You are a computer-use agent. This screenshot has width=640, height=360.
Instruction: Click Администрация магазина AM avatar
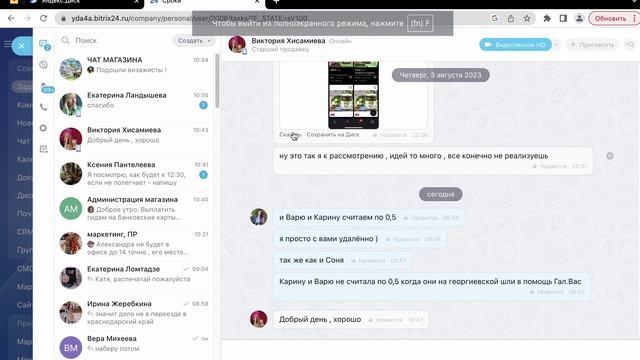pos(71,209)
